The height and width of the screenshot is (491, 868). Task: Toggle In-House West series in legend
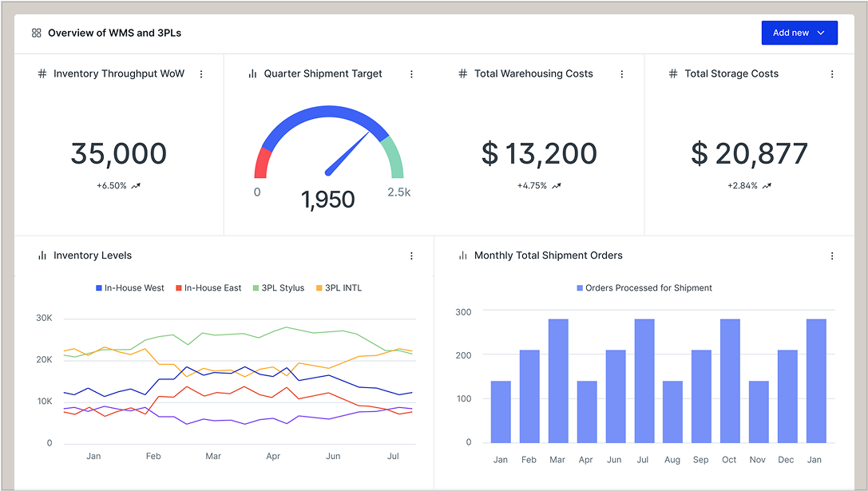(130, 288)
